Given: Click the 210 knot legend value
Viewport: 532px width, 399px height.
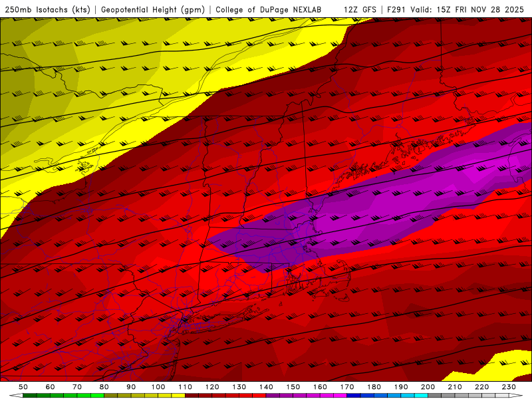Looking at the screenshot, I should pyautogui.click(x=455, y=387).
